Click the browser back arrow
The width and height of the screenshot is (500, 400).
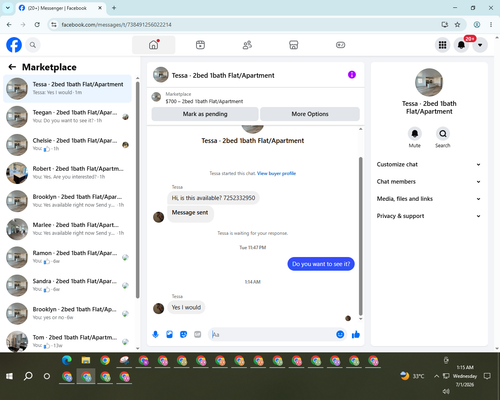9,25
